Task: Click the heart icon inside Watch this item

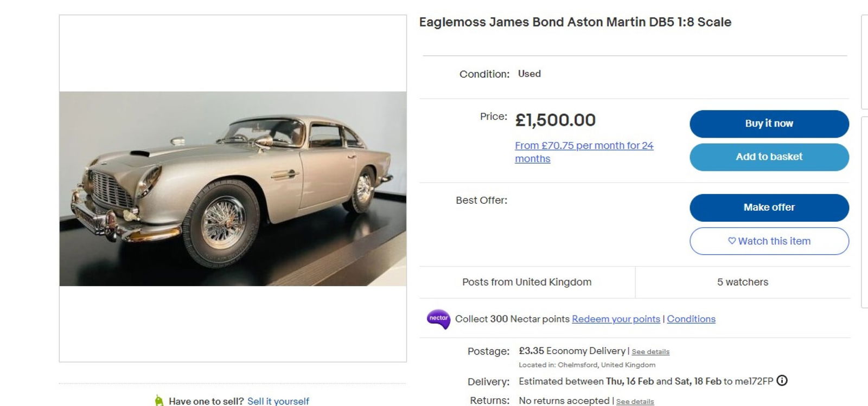Action: point(732,241)
